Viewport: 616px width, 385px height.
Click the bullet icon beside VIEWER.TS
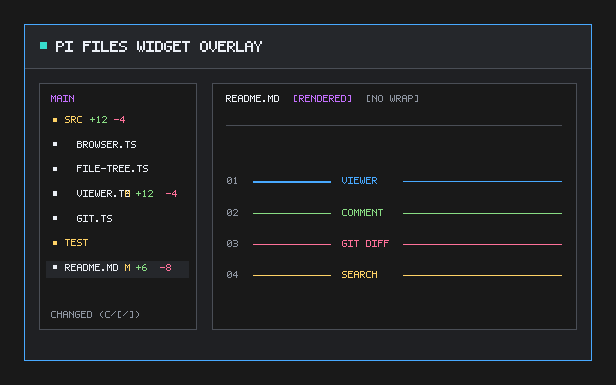click(55, 194)
